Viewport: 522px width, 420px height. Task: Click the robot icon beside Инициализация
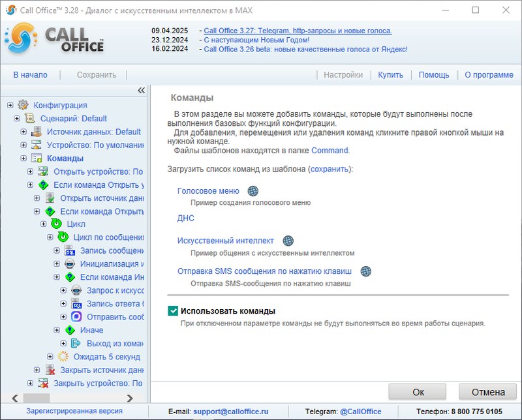pyautogui.click(x=70, y=263)
